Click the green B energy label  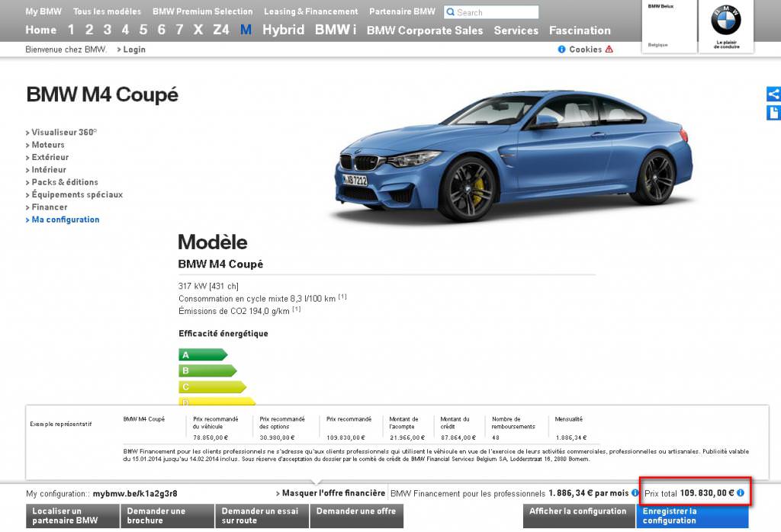click(x=207, y=370)
